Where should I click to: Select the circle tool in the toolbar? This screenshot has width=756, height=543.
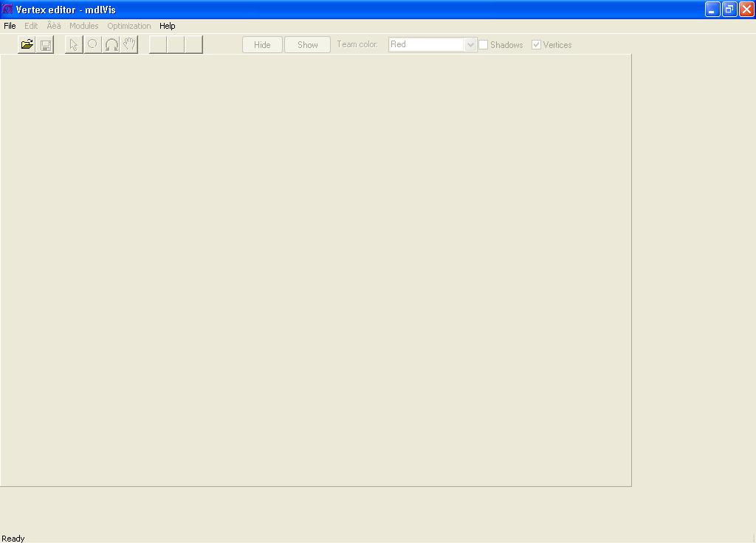[x=92, y=45]
